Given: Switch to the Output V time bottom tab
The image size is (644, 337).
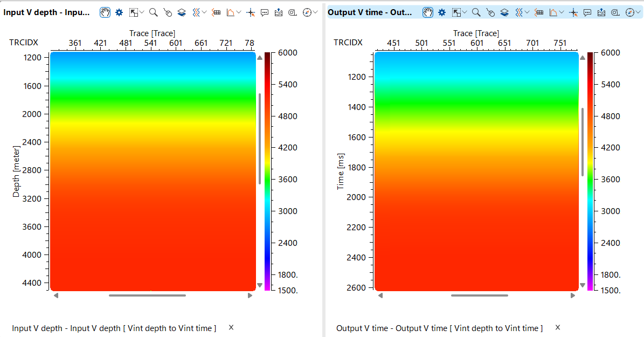Looking at the screenshot, I should [x=439, y=328].
